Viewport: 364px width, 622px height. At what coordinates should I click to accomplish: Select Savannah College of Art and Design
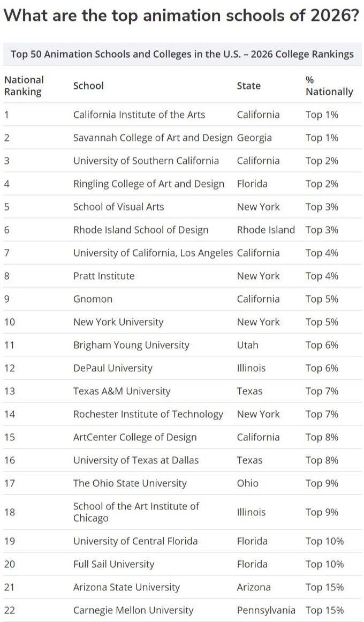153,138
